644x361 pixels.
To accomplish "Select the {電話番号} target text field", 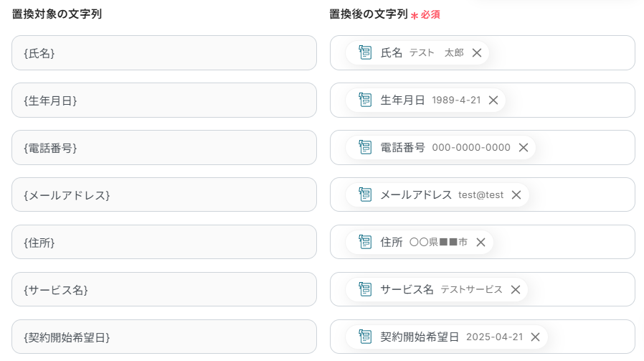I will [164, 147].
